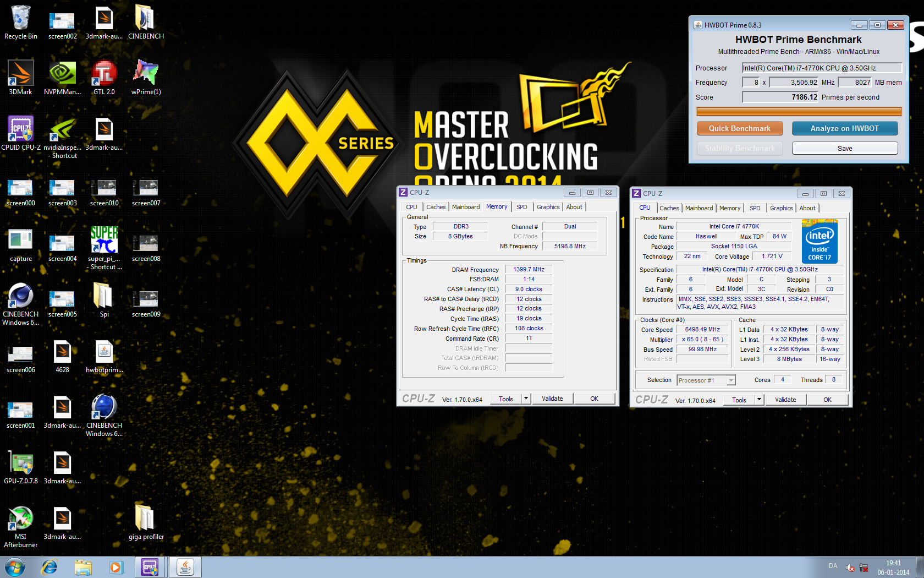The image size is (924, 578).
Task: Open the Recycle Bin desktop icon
Action: (21, 22)
